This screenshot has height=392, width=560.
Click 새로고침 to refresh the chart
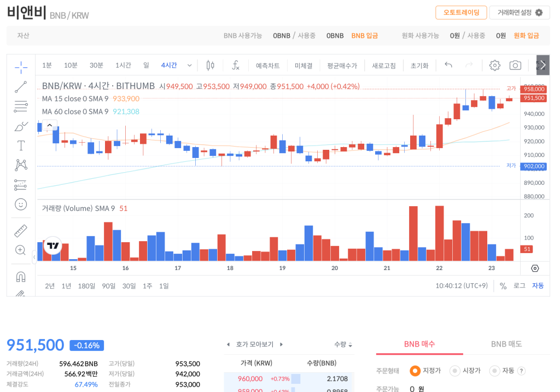coord(384,66)
